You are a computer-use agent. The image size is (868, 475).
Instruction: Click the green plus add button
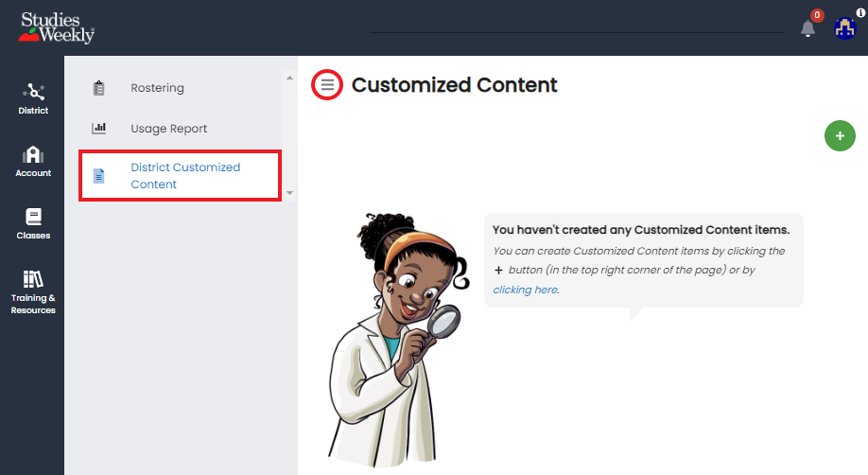click(840, 136)
